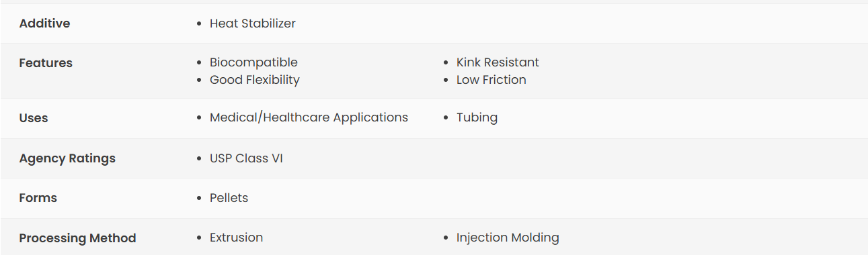Image resolution: width=868 pixels, height=255 pixels.
Task: Click the bullet beside Heat Stabilizer
Action: point(199,24)
